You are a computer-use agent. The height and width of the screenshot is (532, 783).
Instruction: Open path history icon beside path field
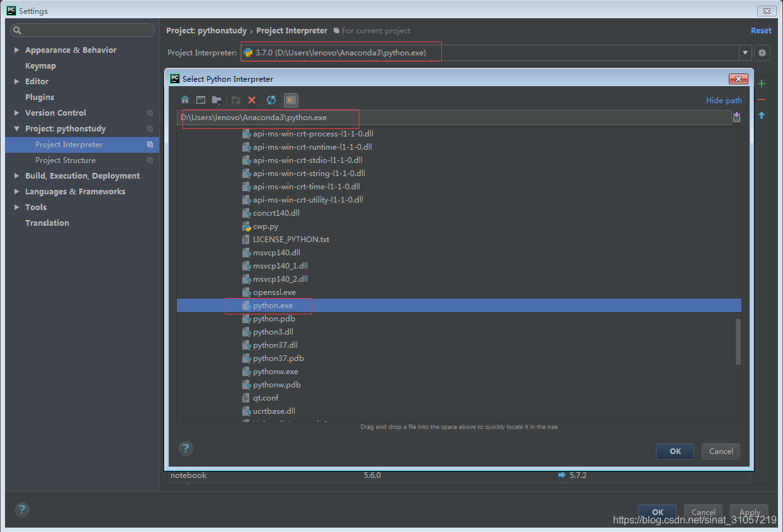(x=737, y=117)
